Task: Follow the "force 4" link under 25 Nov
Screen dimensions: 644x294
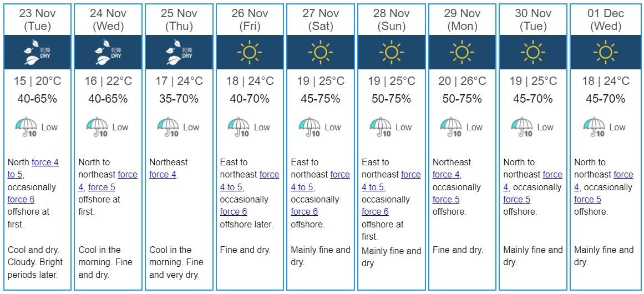Action: pyautogui.click(x=163, y=175)
